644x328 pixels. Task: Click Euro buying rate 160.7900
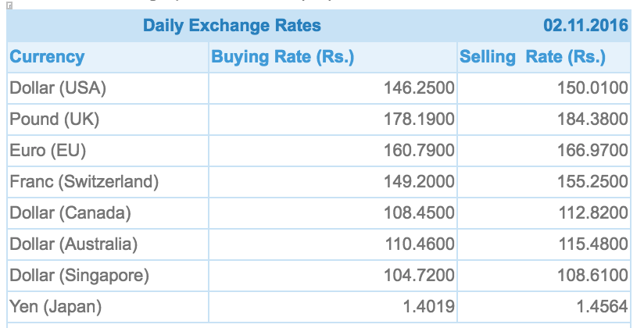click(419, 151)
